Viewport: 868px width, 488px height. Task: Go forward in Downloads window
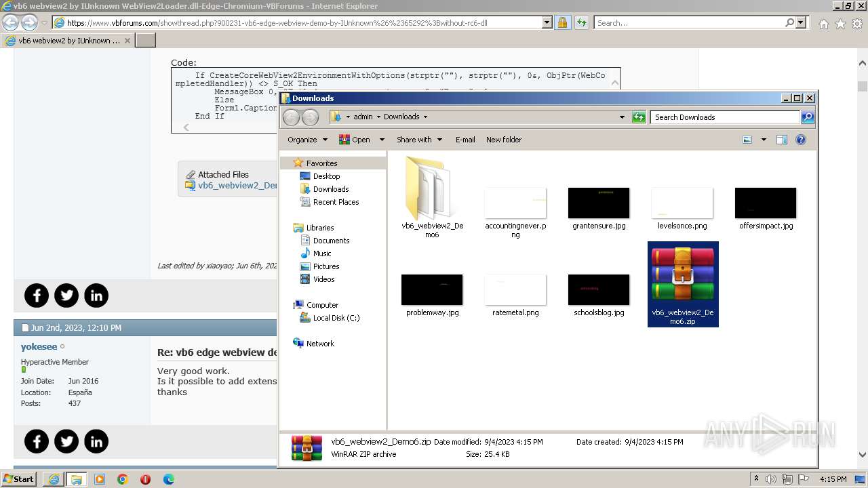310,117
